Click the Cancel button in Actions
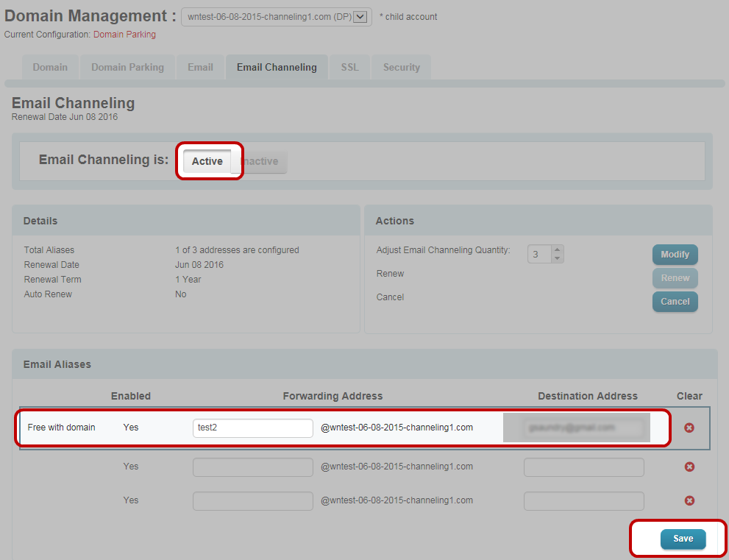The image size is (729, 560). (x=675, y=302)
